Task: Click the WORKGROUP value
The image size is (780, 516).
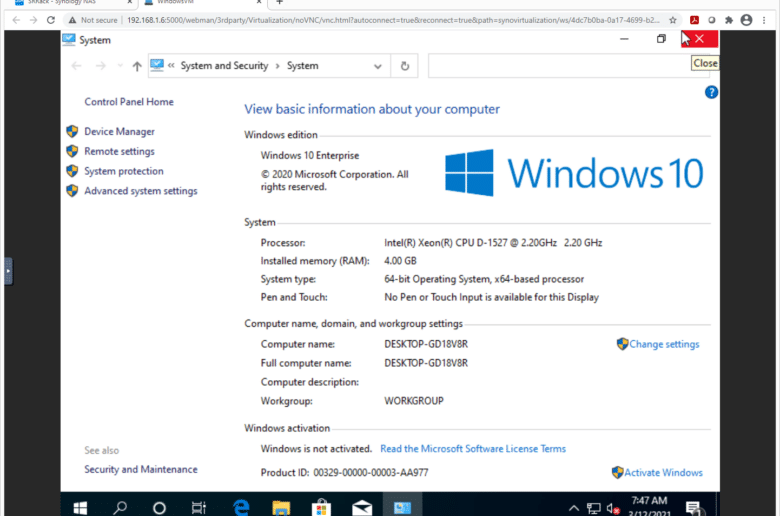Action: coord(414,401)
